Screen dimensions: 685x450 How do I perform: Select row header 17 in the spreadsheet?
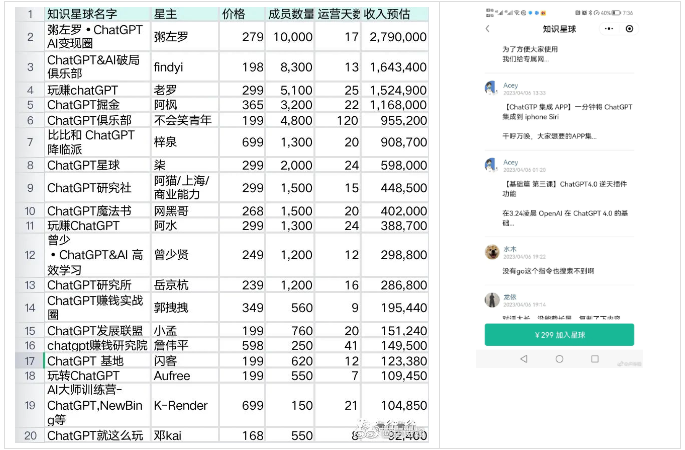pyautogui.click(x=30, y=361)
